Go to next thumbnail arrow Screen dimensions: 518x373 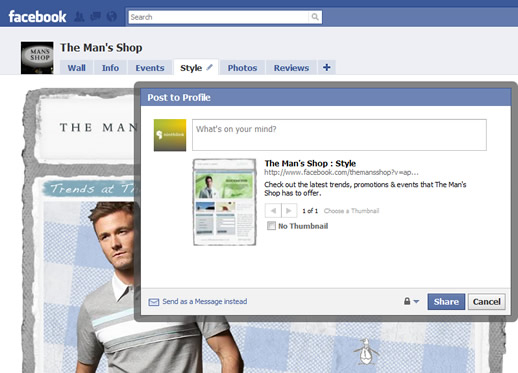click(x=289, y=211)
